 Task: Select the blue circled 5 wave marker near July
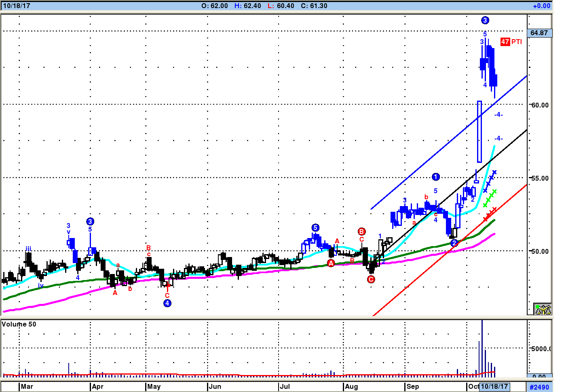point(315,228)
